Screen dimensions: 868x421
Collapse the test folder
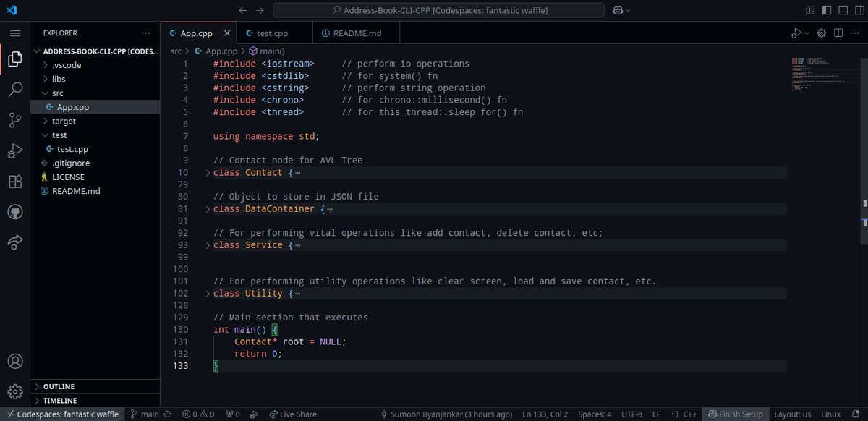point(96,135)
